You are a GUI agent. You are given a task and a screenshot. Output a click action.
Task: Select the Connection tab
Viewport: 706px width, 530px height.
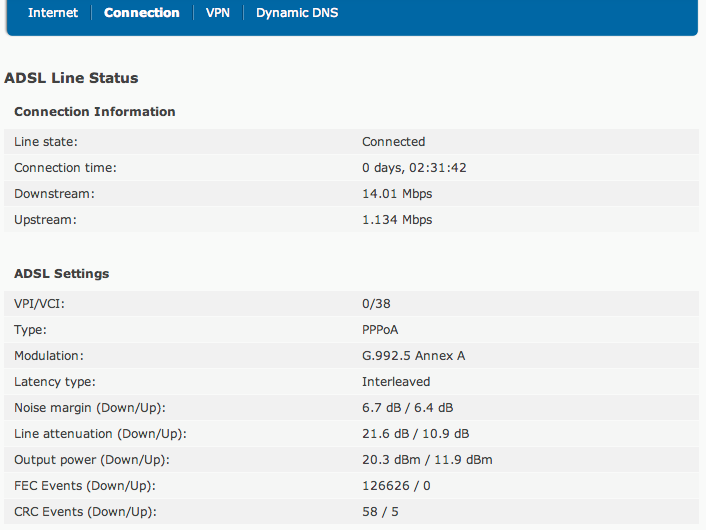(x=142, y=13)
